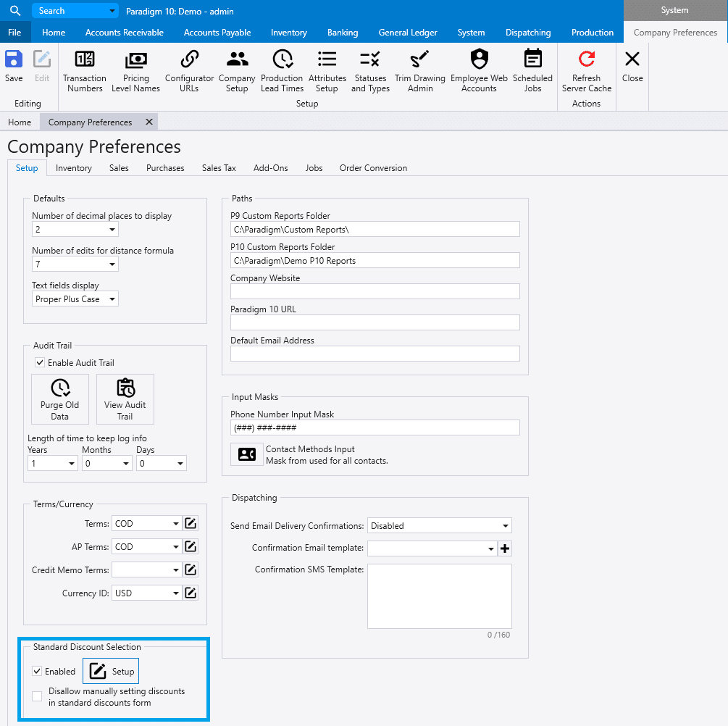Expand the AP Terms dropdown

click(x=175, y=547)
